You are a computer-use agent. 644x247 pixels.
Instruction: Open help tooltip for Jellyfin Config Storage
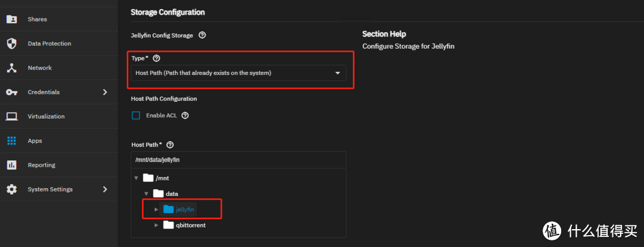click(x=202, y=36)
